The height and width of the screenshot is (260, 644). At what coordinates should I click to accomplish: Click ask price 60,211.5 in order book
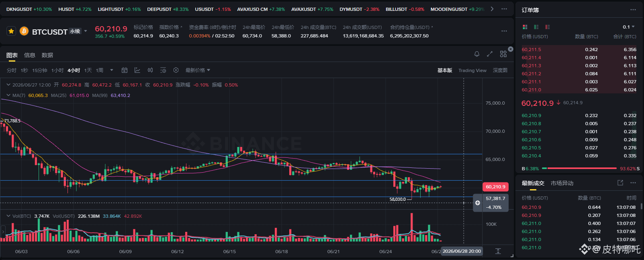click(531, 50)
